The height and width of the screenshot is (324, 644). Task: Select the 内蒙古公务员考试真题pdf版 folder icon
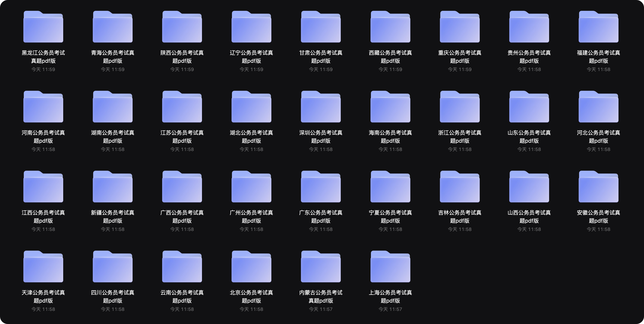pyautogui.click(x=321, y=266)
